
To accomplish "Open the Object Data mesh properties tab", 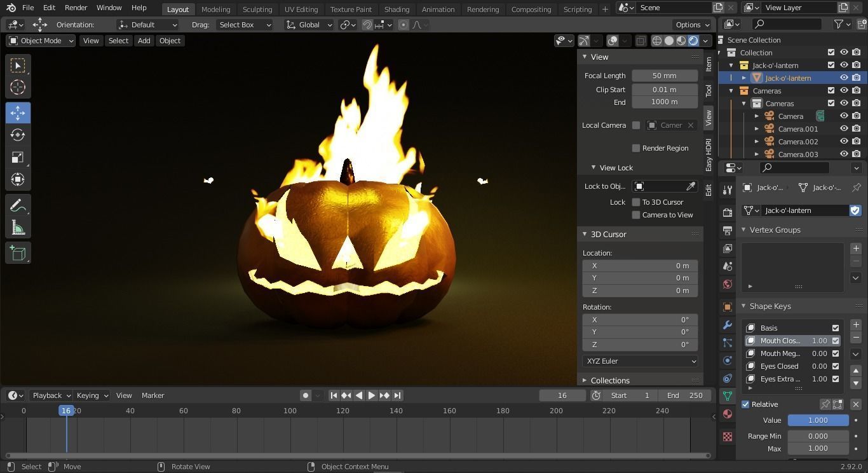I will [728, 396].
